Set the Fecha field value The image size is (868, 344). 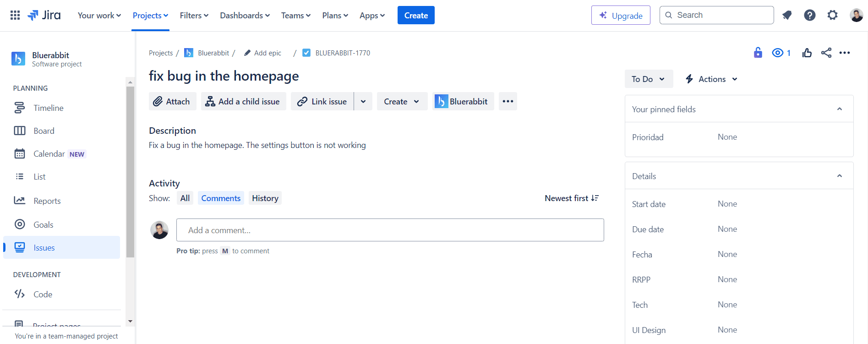point(727,254)
